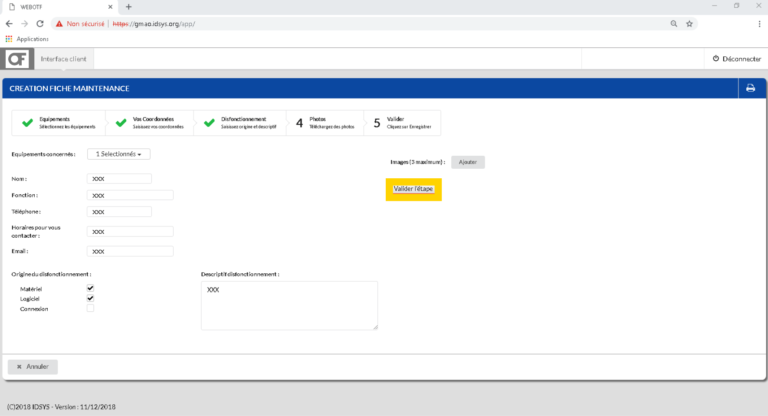Go to step 4 Photos

point(319,123)
